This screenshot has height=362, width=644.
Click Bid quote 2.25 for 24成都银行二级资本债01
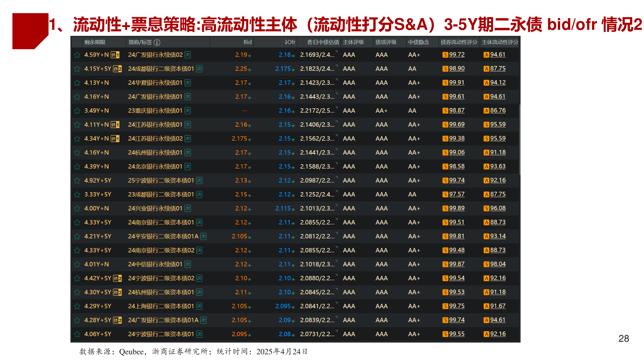(241, 69)
